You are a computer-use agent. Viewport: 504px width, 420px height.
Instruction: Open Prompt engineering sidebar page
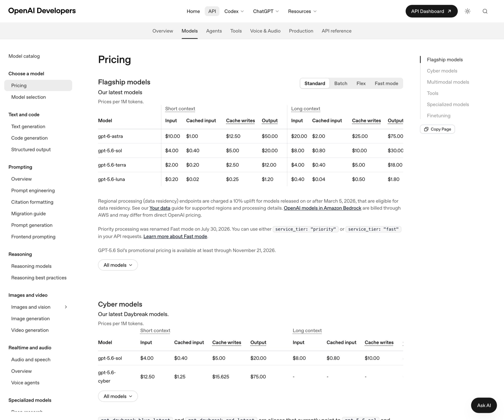coord(33,190)
